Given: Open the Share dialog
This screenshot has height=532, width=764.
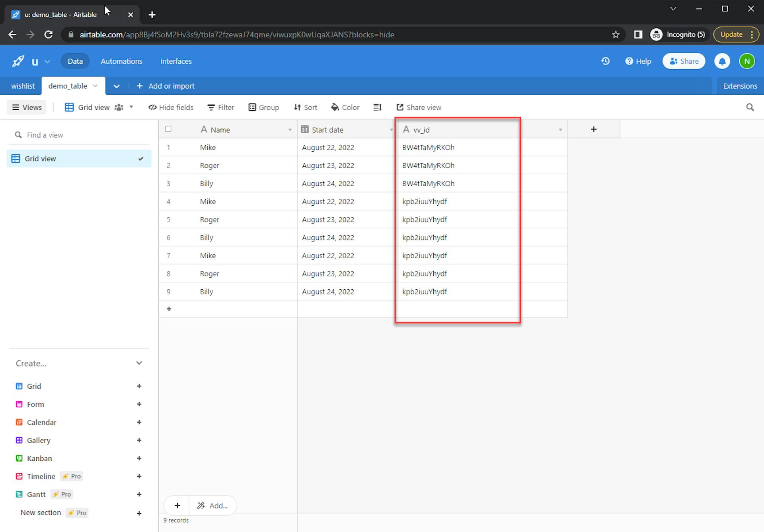Looking at the screenshot, I should (x=684, y=61).
